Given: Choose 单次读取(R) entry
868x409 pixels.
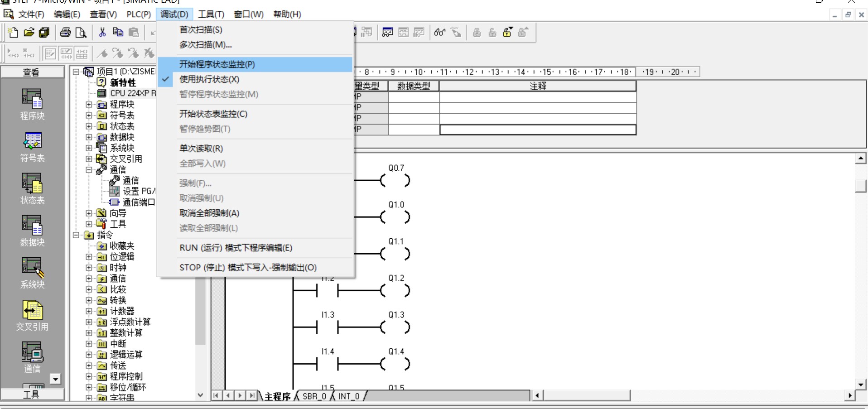Looking at the screenshot, I should click(255, 149).
